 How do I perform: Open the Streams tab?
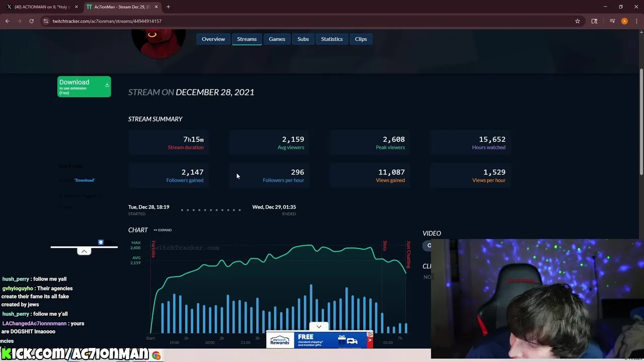tap(247, 39)
